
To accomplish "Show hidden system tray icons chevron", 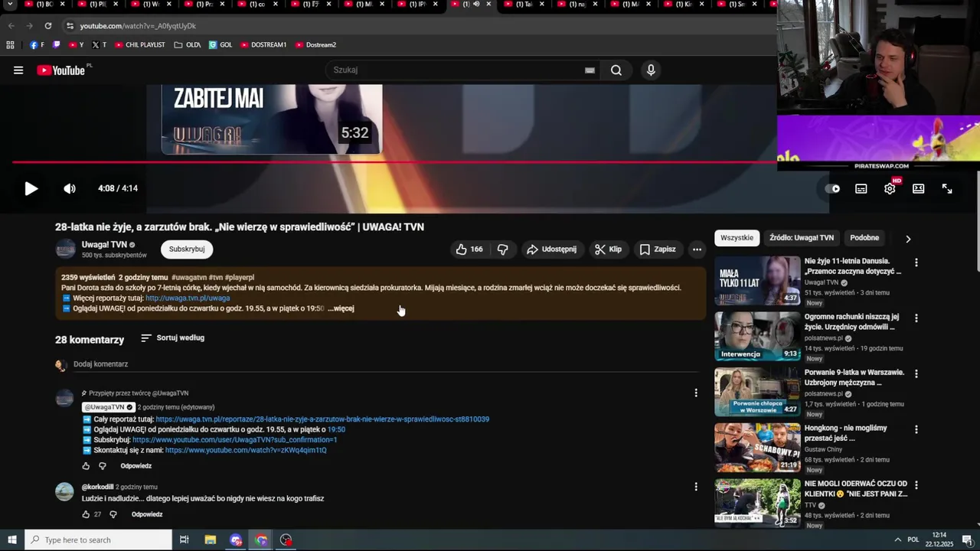I will tap(897, 540).
